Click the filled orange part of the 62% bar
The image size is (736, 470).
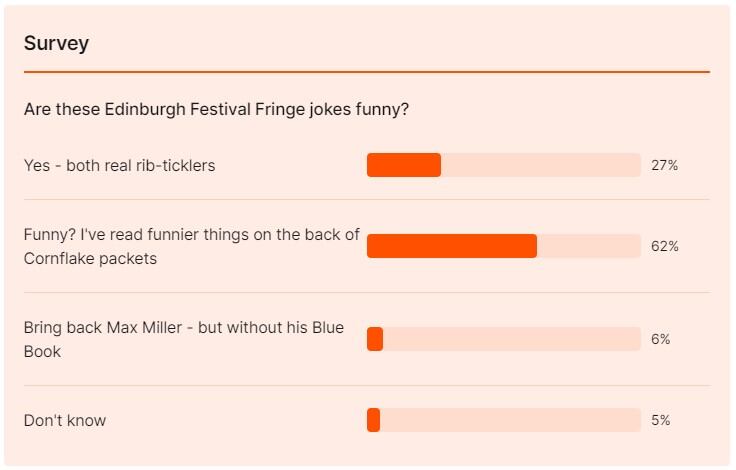click(x=452, y=246)
